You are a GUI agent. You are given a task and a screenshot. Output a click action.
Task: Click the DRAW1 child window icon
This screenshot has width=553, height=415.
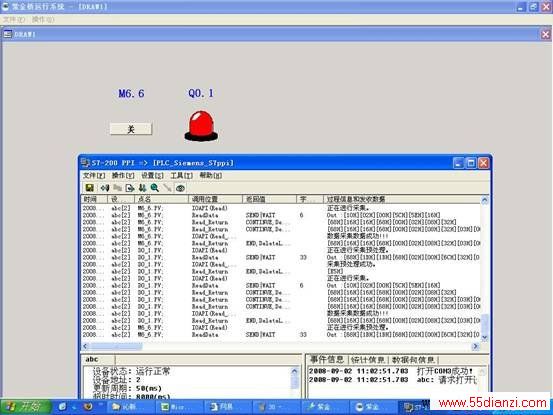[x=8, y=34]
